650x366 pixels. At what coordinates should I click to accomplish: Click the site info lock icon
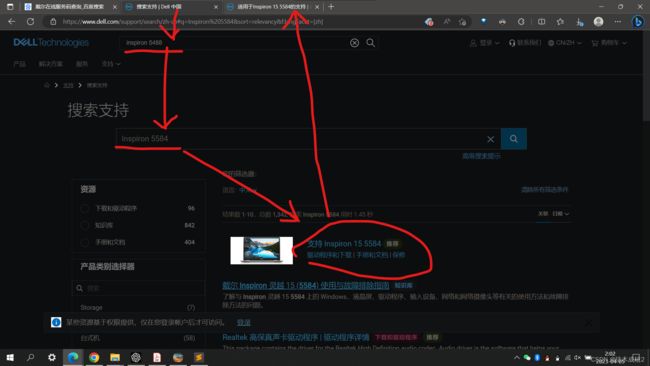coord(53,22)
